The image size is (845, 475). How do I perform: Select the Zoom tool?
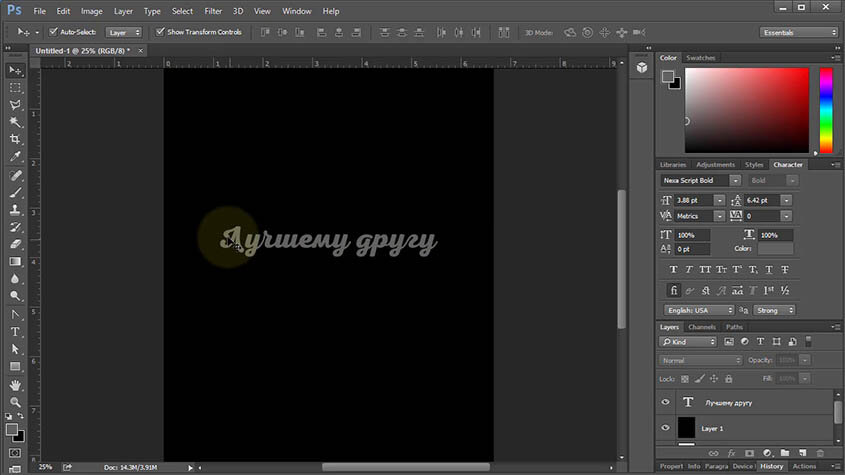pyautogui.click(x=15, y=402)
